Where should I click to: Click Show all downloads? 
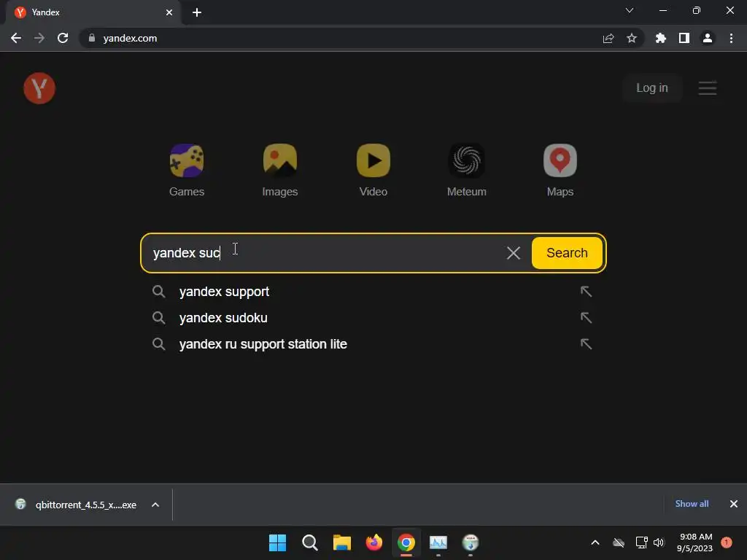692,504
